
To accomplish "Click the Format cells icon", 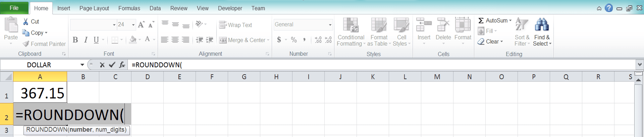I will coord(463,25).
